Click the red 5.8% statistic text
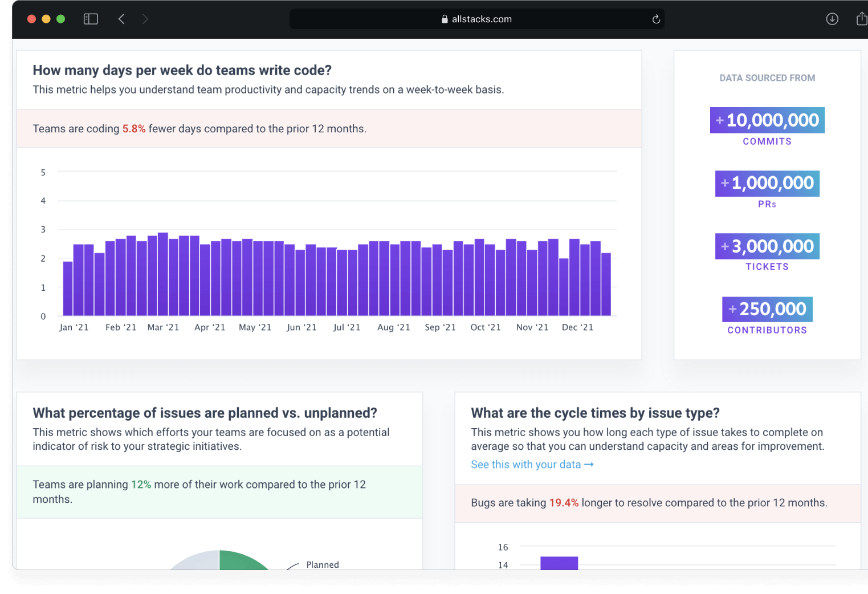Viewport: 868px width, 594px height. tap(133, 129)
